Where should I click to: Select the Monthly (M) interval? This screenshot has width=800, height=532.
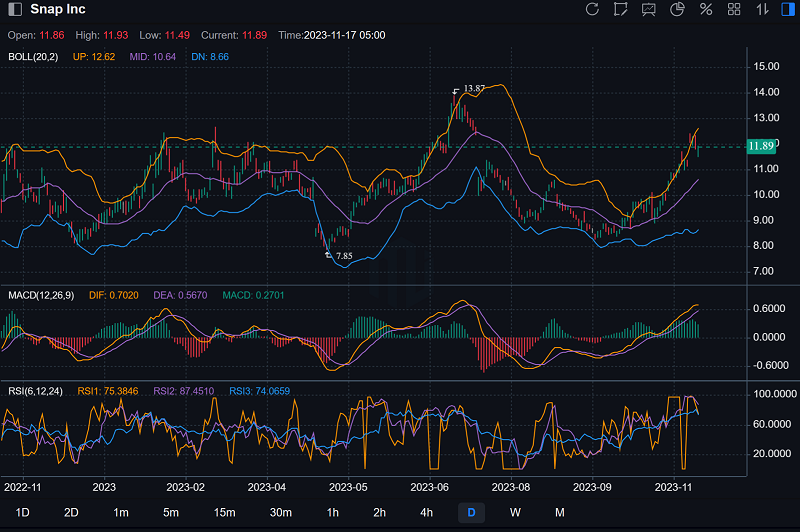(x=560, y=513)
